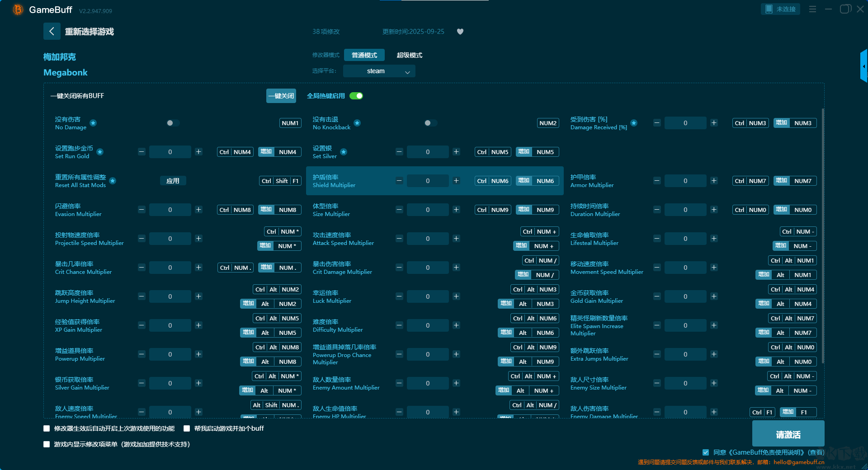Click the Movement Speed Multiplier value field

pos(685,268)
